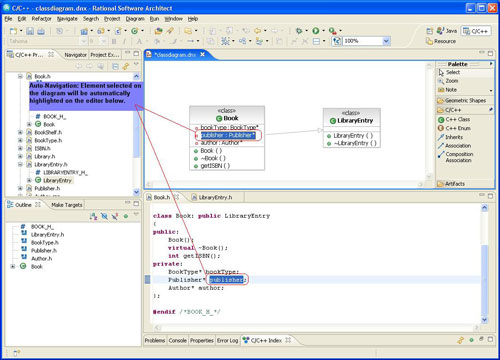Viewport: 500px width, 360px height.
Task: Open dropdown next to New wizard icon
Action: pyautogui.click(x=21, y=31)
